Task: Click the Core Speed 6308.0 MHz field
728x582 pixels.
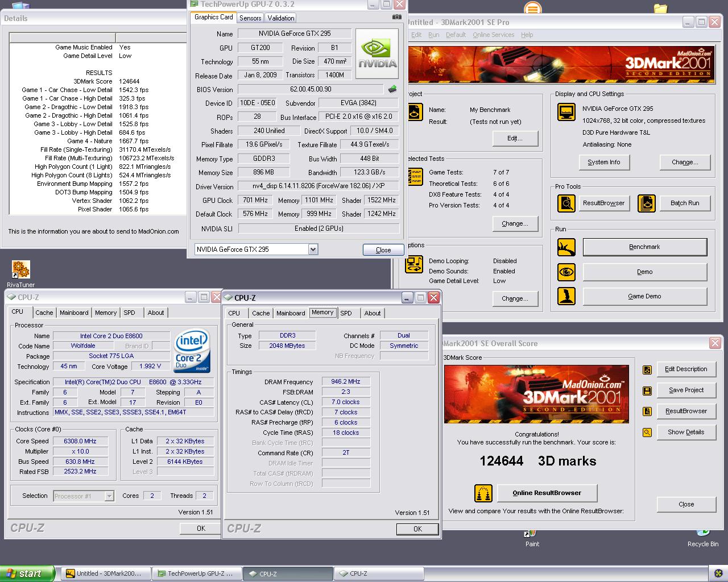Action: 80,442
